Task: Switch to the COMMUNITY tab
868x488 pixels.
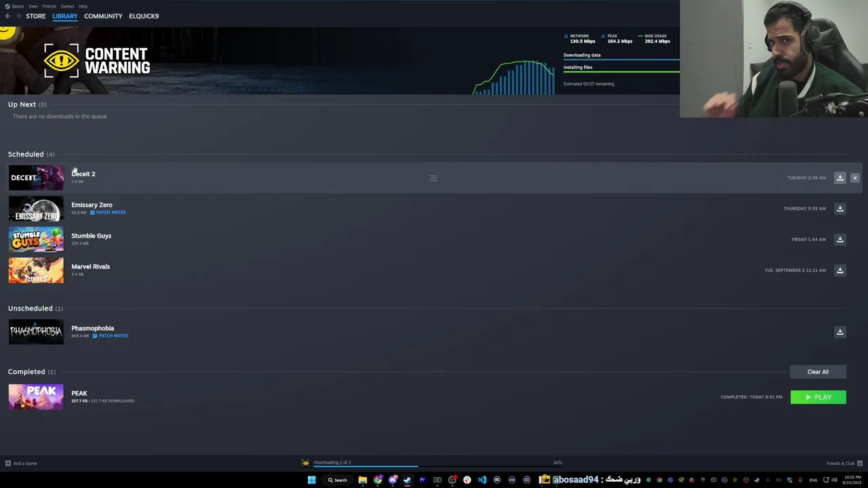Action: pyautogui.click(x=103, y=16)
